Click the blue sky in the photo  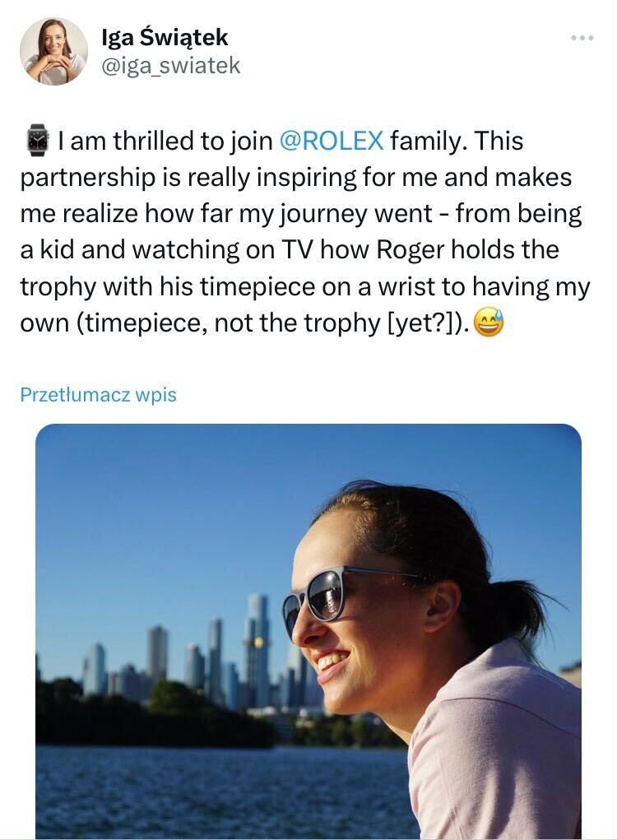[x=165, y=510]
